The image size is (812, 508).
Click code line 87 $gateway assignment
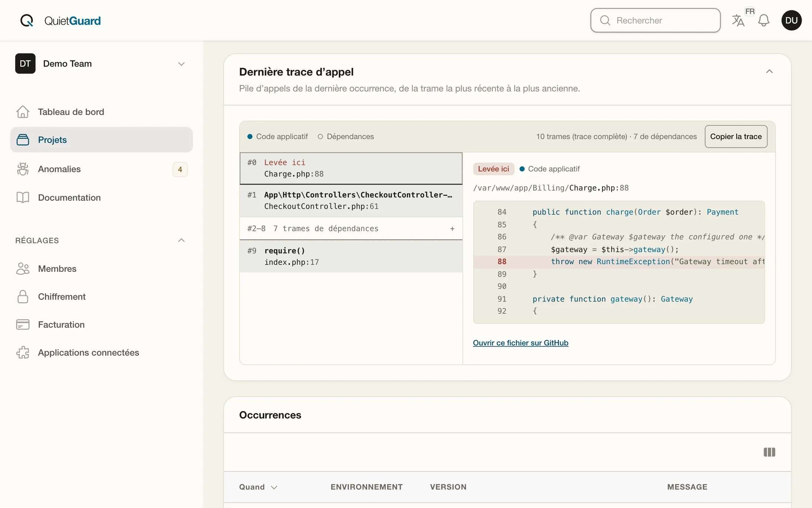[619, 249]
